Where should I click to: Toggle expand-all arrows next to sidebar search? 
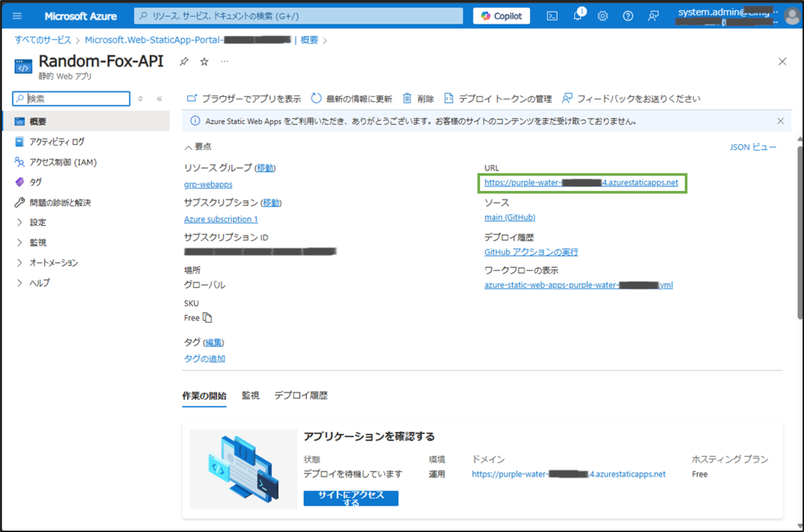(x=141, y=98)
